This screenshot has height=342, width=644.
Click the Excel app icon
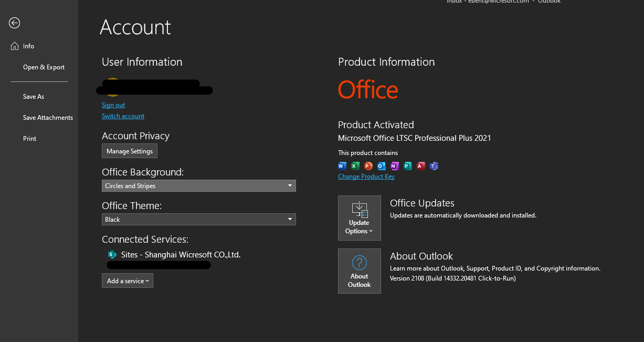[x=355, y=166]
